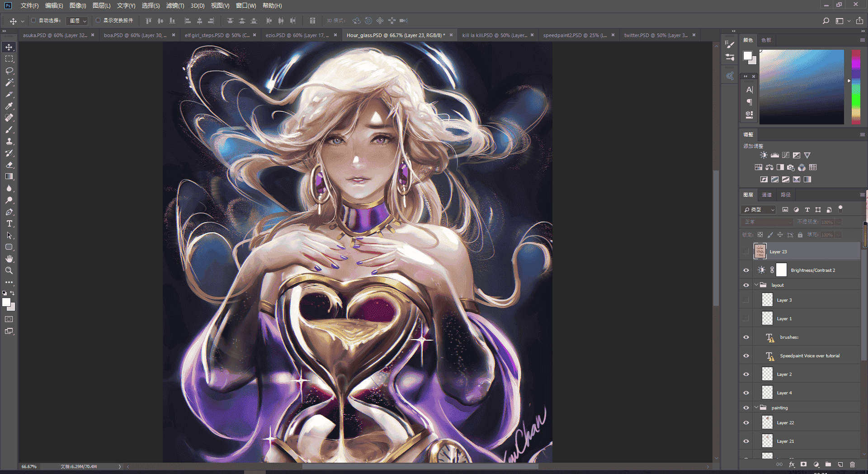Open the Adjustments panel menu
Screen dimensions: 868x474
pyautogui.click(x=862, y=134)
